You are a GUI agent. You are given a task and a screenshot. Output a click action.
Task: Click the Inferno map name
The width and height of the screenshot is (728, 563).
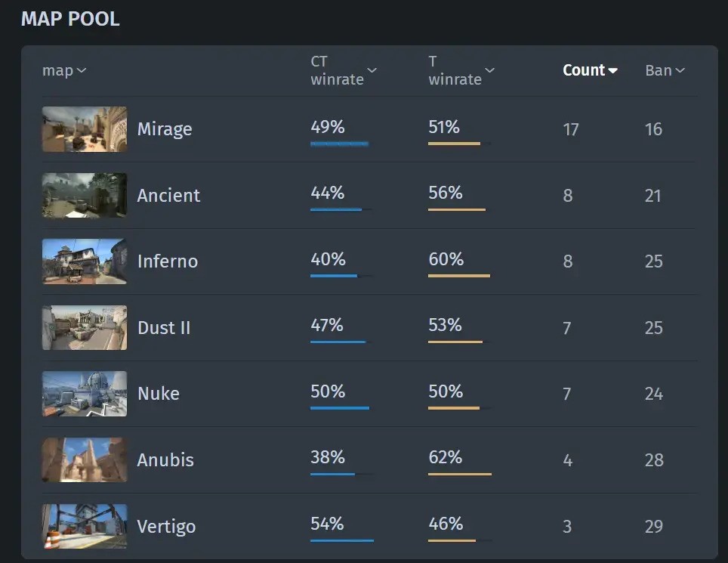[x=168, y=261]
